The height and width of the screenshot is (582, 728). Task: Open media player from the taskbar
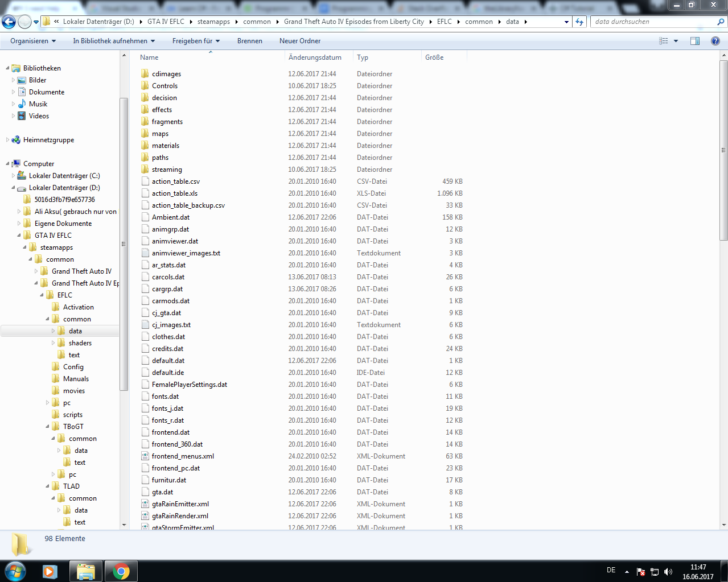[x=50, y=571]
